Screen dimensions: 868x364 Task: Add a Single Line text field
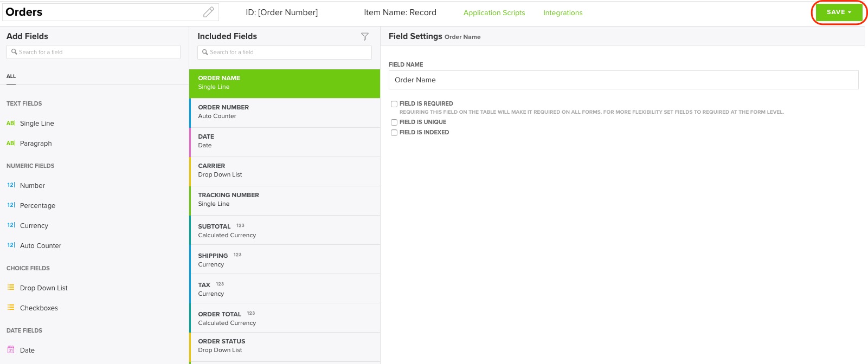click(37, 123)
